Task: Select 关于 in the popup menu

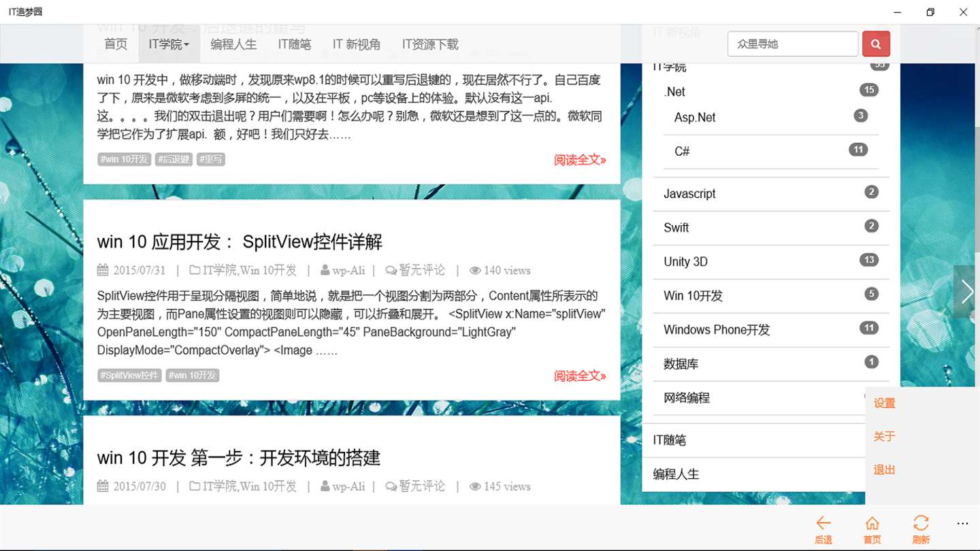Action: pyautogui.click(x=884, y=437)
